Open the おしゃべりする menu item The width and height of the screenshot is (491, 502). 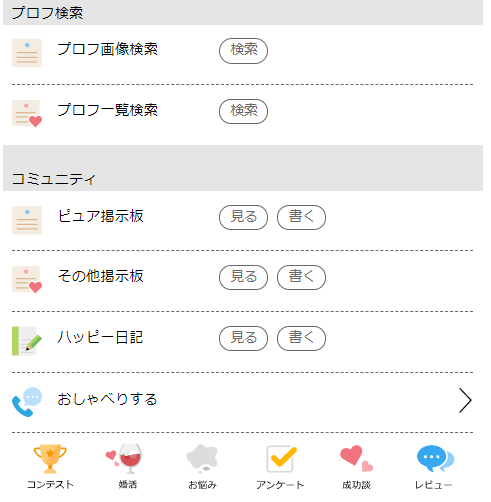(x=242, y=402)
